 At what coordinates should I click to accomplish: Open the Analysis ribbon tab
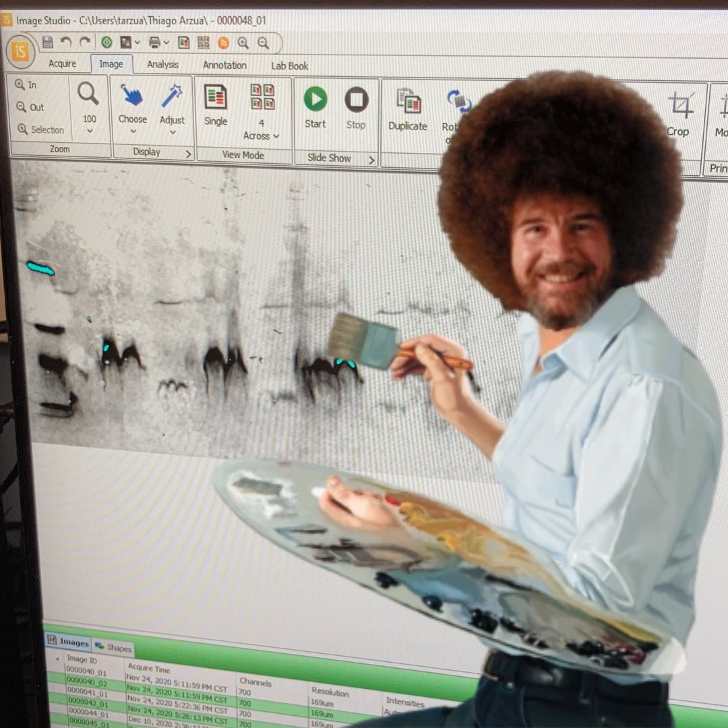(x=162, y=65)
